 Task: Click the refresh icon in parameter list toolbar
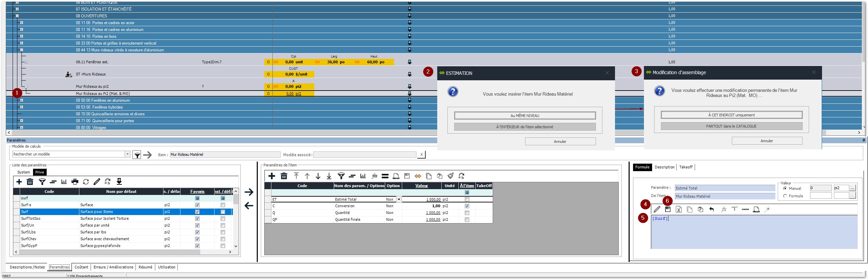(86, 182)
